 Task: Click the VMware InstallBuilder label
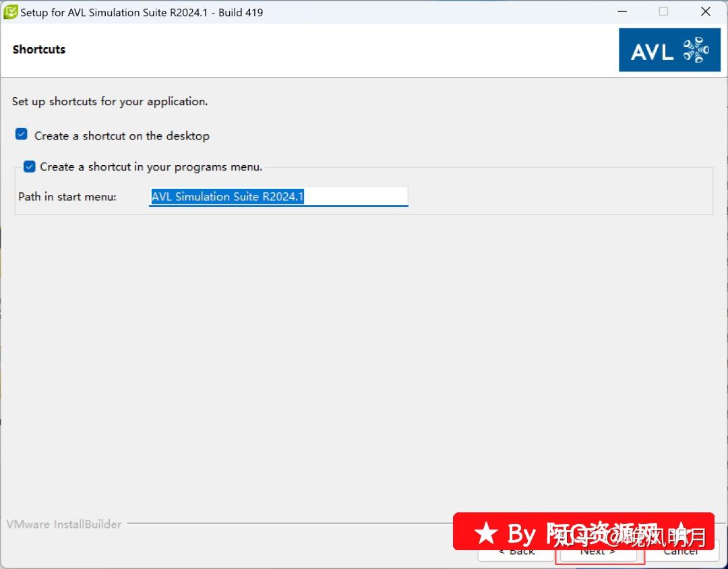[x=64, y=524]
